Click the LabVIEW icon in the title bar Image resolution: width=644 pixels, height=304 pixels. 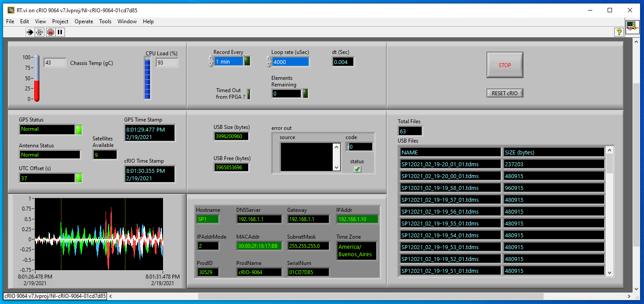(x=11, y=10)
